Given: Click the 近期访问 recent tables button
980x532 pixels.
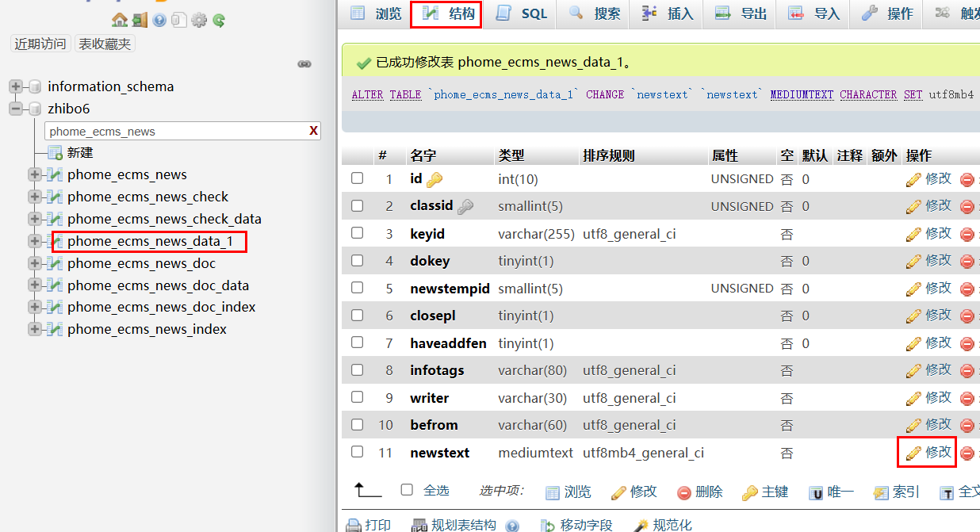Looking at the screenshot, I should tap(41, 44).
